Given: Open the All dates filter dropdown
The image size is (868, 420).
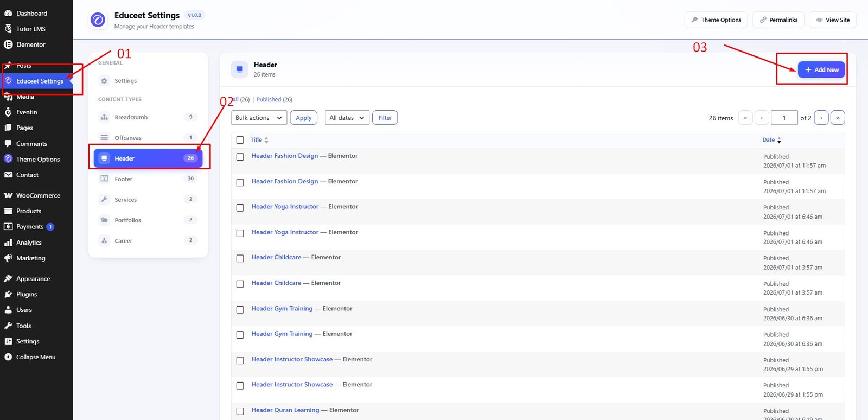Looking at the screenshot, I should (x=347, y=118).
